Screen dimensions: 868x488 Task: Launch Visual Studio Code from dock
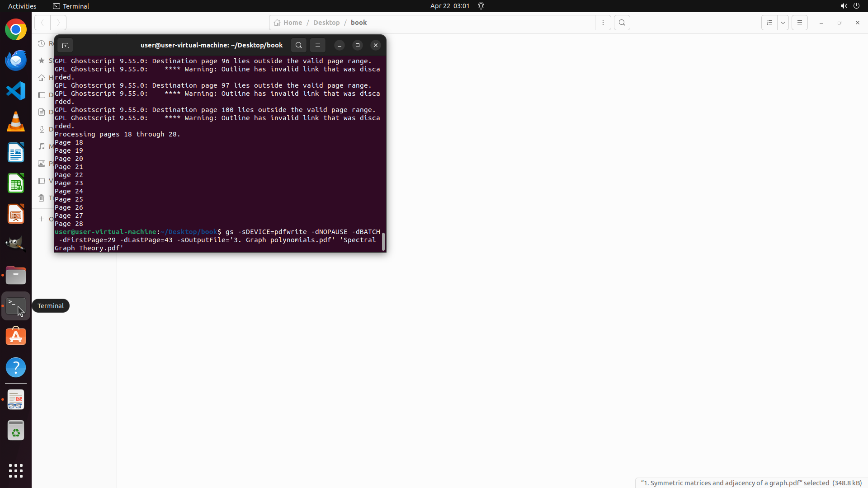tap(16, 91)
